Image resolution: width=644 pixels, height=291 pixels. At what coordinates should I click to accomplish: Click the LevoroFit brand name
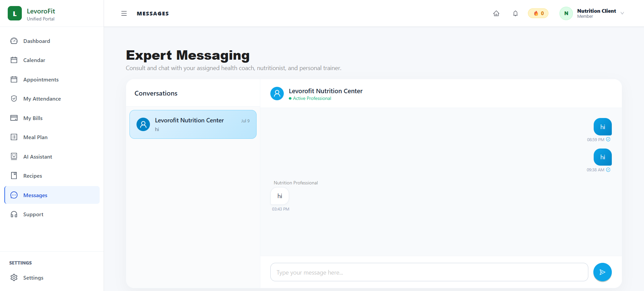pyautogui.click(x=41, y=11)
